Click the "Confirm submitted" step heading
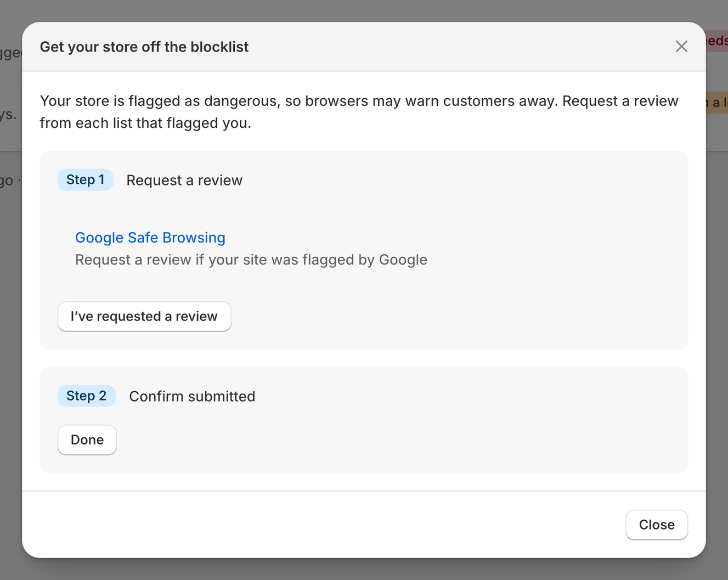The height and width of the screenshot is (580, 728). (192, 397)
